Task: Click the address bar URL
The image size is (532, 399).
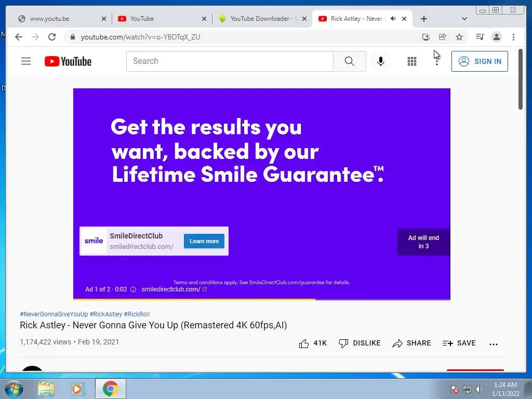Action: (x=140, y=37)
